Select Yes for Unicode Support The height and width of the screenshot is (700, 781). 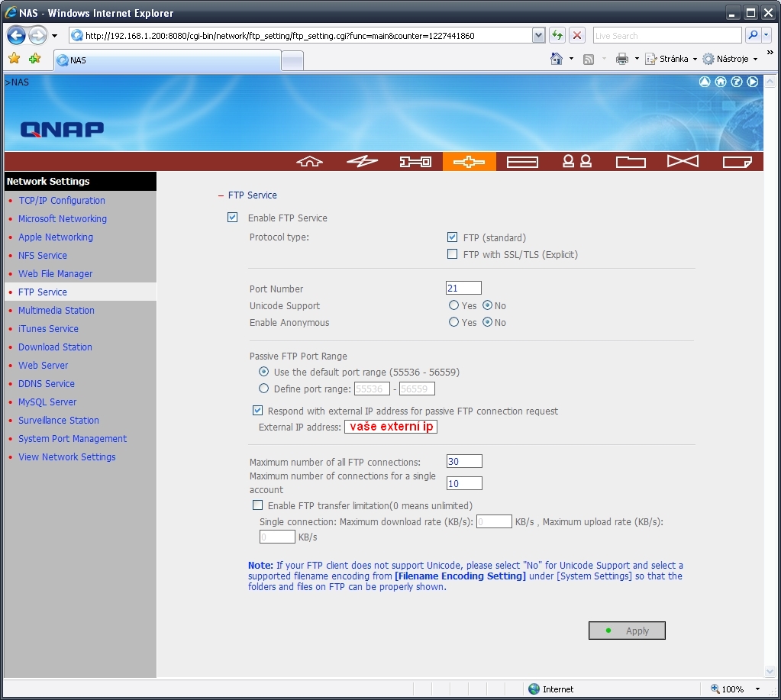tap(453, 305)
